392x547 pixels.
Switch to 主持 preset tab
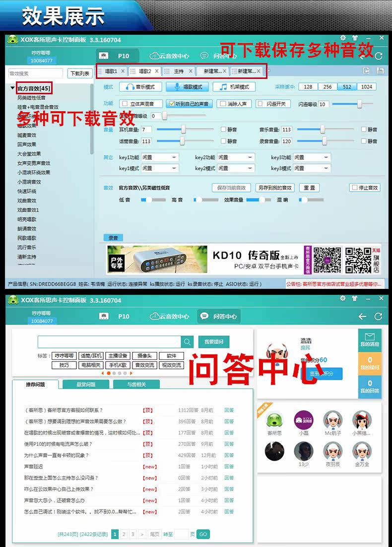[x=179, y=71]
